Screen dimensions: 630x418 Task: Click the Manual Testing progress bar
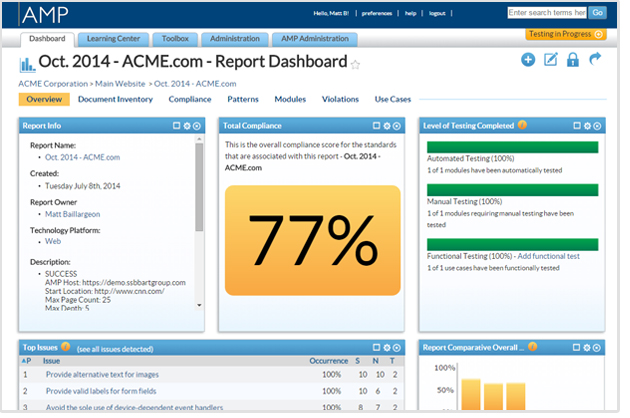click(512, 190)
